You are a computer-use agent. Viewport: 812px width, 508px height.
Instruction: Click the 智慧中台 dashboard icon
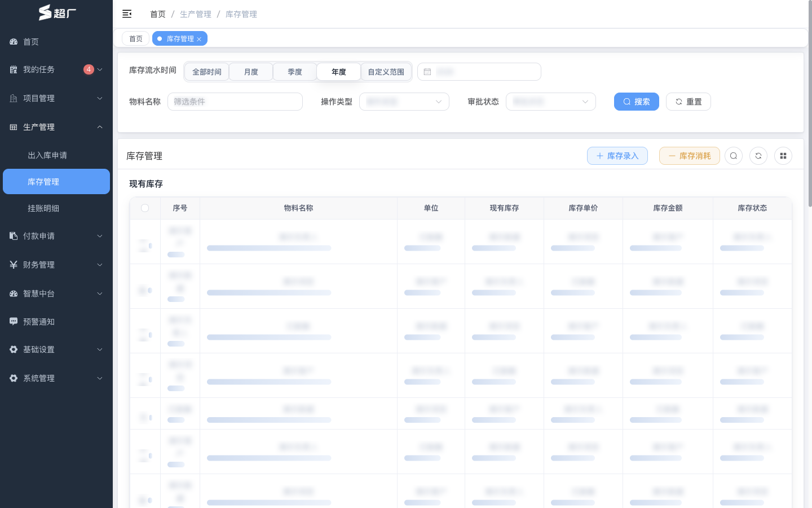[x=14, y=294]
